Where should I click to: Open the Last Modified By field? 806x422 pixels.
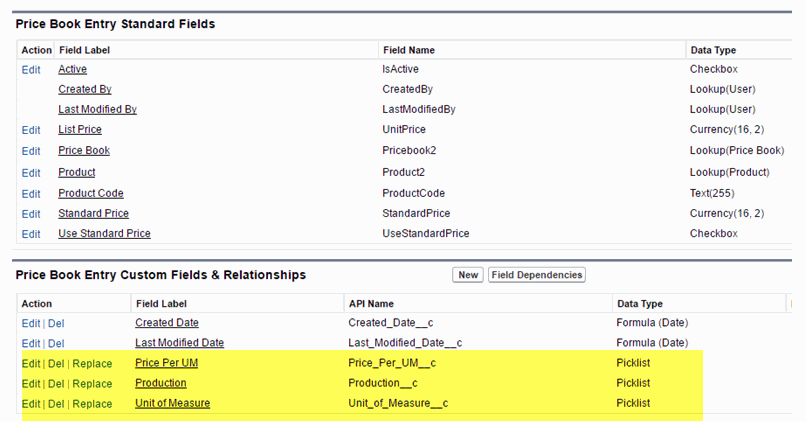click(x=97, y=110)
